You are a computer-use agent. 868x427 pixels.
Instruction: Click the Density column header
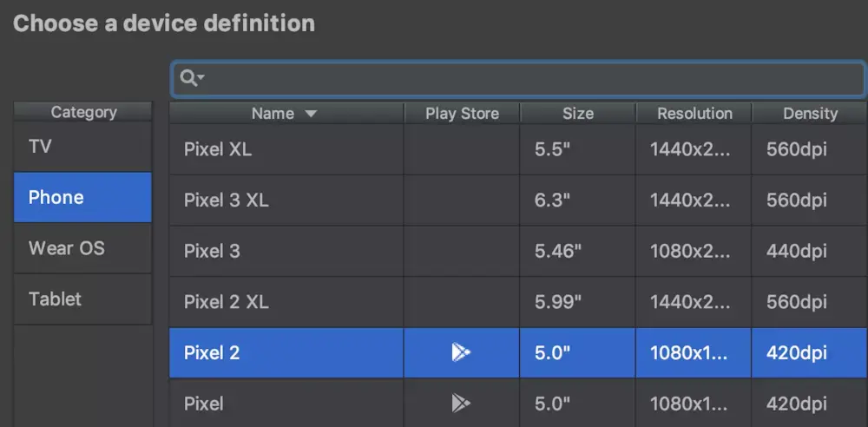point(809,114)
